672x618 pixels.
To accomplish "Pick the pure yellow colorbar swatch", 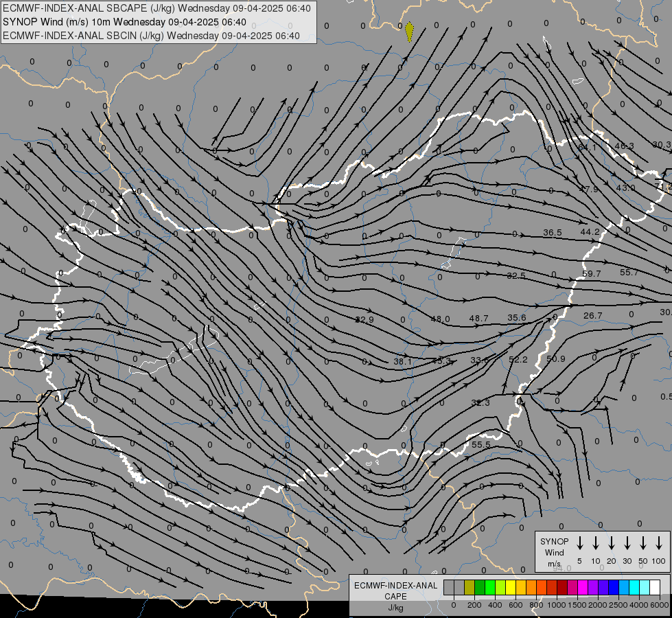I will pyautogui.click(x=511, y=587).
